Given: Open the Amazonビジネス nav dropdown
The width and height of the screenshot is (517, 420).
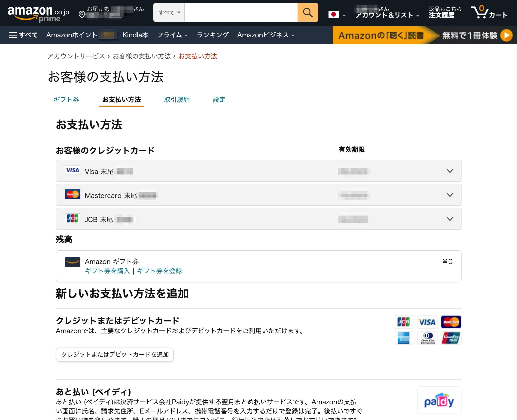Looking at the screenshot, I should [x=266, y=35].
